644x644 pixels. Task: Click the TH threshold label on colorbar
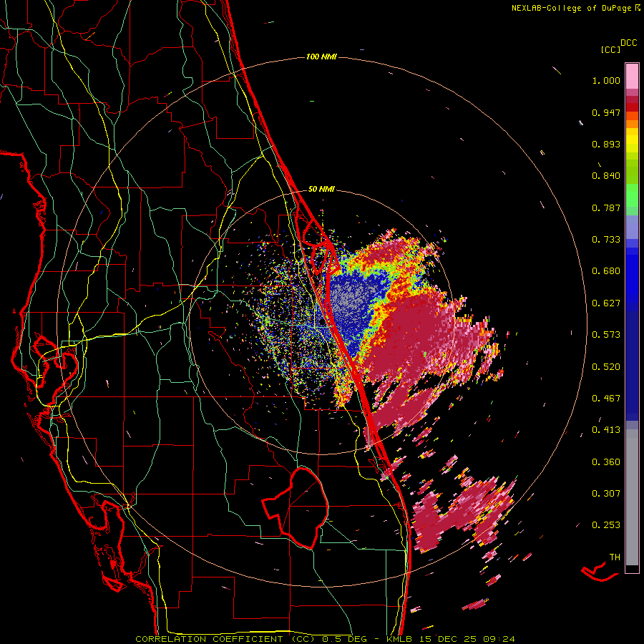click(x=615, y=557)
